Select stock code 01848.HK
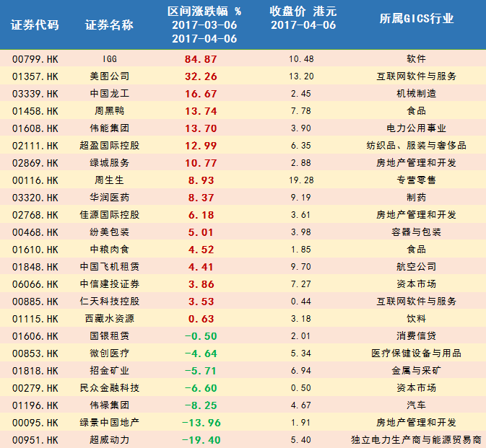The image size is (486, 448). (x=35, y=267)
